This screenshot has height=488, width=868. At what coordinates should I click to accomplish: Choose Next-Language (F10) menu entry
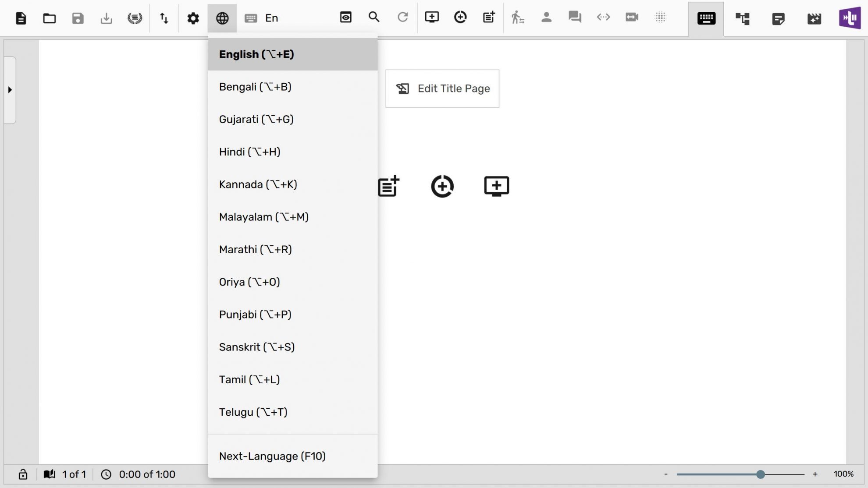(x=272, y=456)
